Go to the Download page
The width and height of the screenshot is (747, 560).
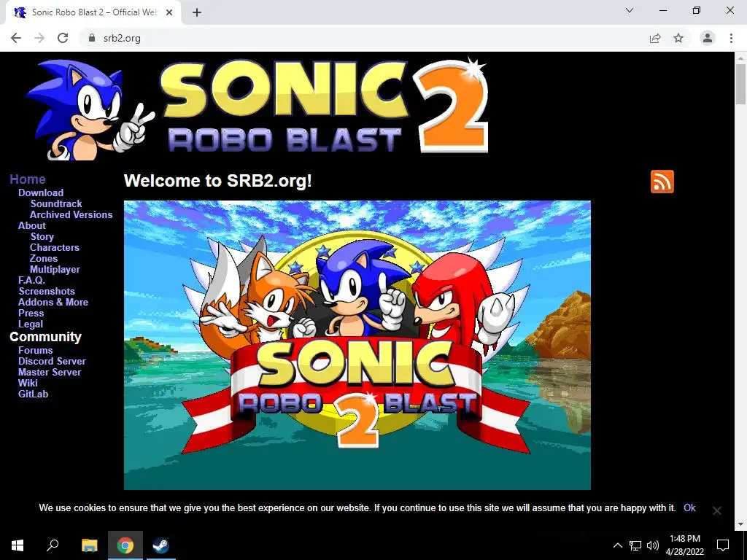(x=41, y=192)
